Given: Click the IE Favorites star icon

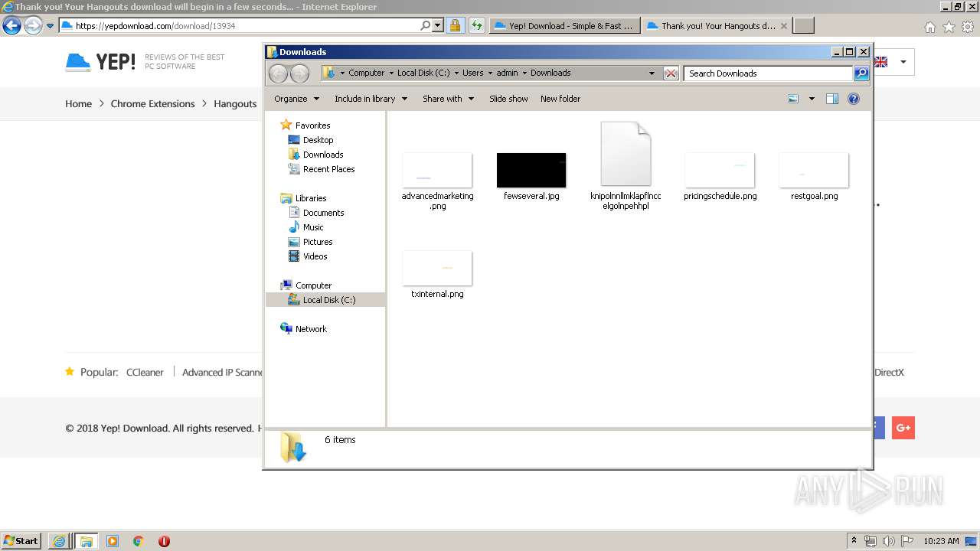Looking at the screenshot, I should (x=949, y=27).
